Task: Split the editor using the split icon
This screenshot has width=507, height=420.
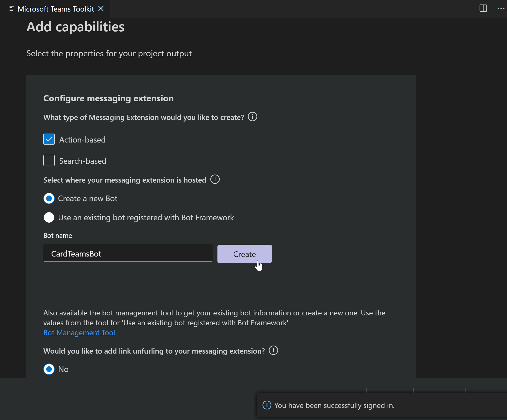Action: click(483, 9)
